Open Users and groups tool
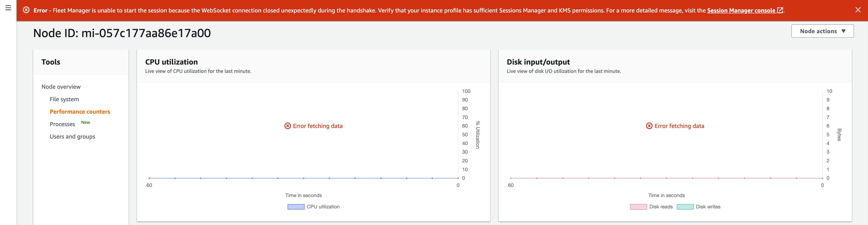868x225 pixels. click(72, 136)
